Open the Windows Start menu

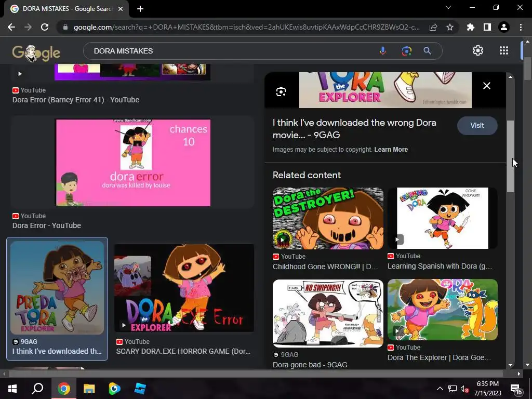click(12, 389)
